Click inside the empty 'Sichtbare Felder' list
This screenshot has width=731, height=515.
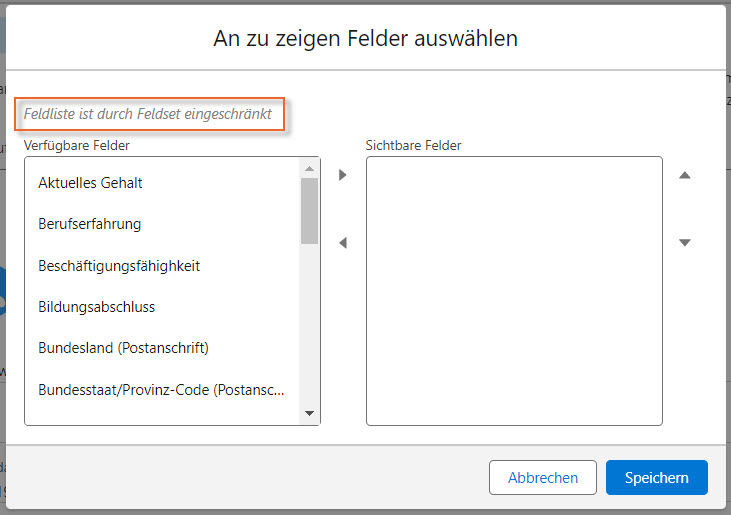point(514,290)
